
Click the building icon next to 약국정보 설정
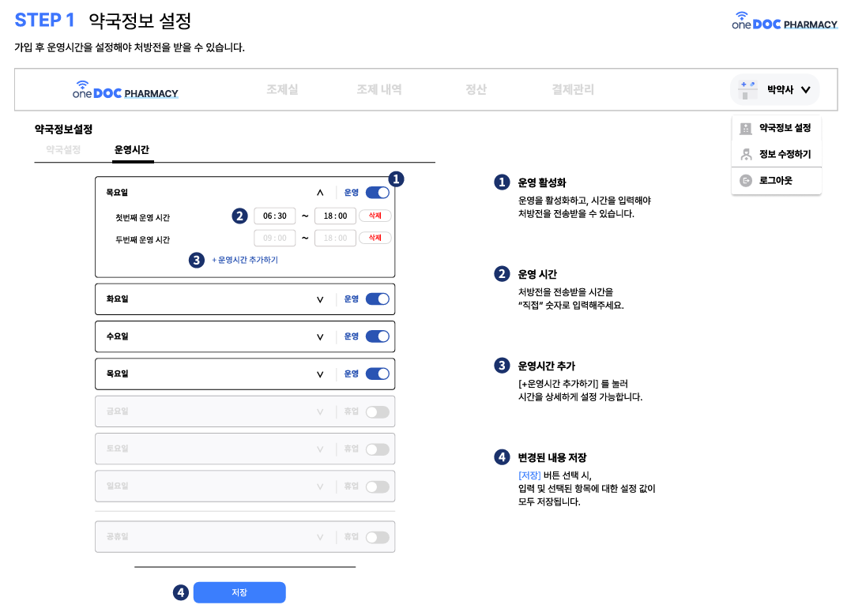coord(745,128)
